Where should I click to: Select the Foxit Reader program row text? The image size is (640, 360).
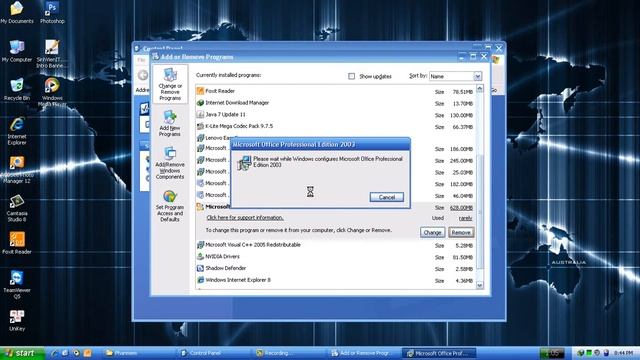[x=220, y=91]
